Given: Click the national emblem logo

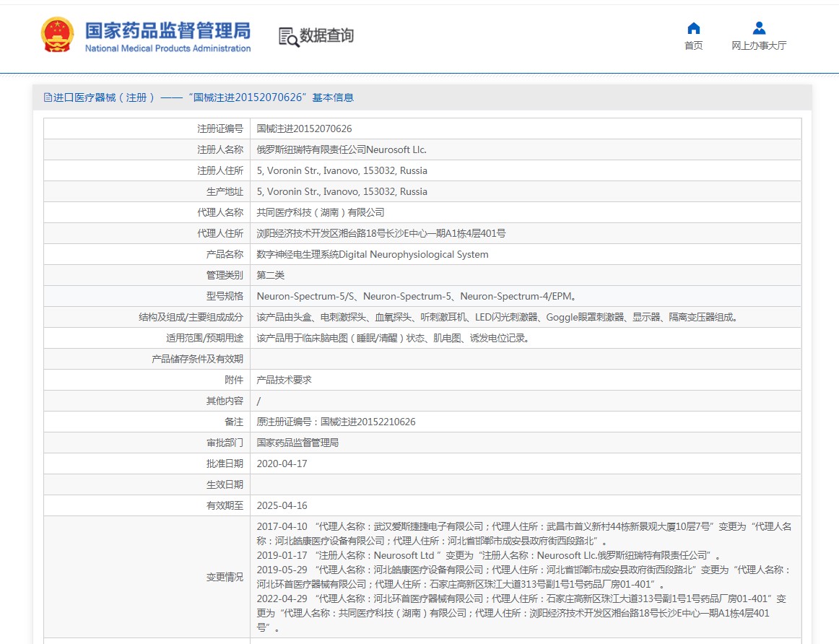Looking at the screenshot, I should click(x=57, y=35).
